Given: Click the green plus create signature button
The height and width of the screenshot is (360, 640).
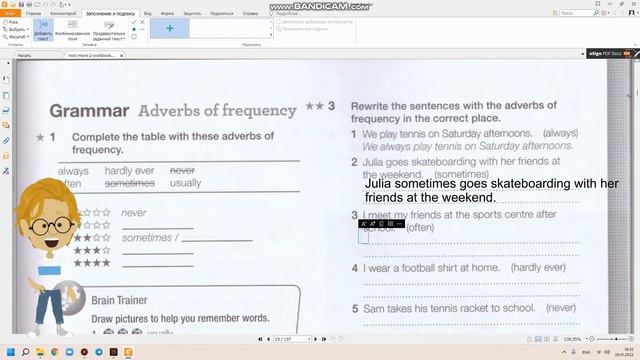Looking at the screenshot, I should point(170,28).
